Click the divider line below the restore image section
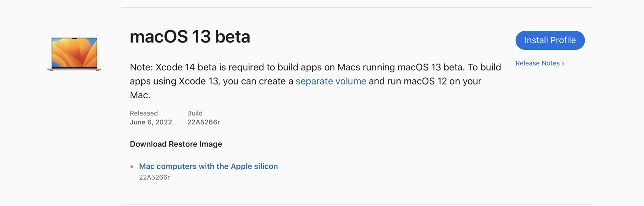The width and height of the screenshot is (644, 206). coord(357,204)
